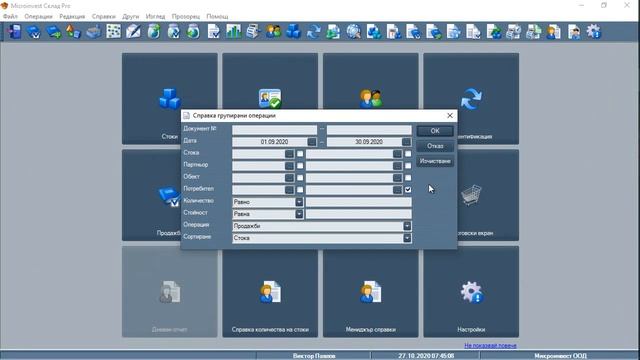This screenshot has height=360, width=640.
Task: Open lookup button of first Партньор field
Action: click(289, 166)
